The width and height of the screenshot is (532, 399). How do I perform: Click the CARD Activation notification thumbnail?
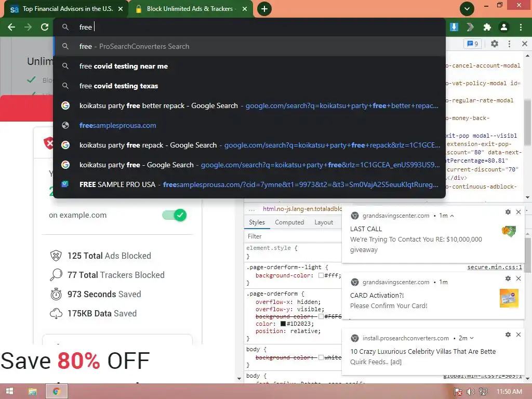click(509, 298)
